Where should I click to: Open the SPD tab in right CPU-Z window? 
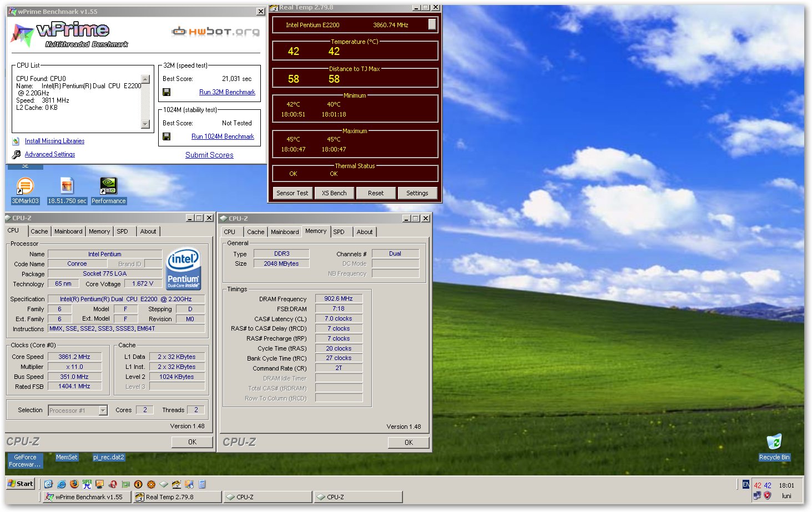tap(339, 232)
